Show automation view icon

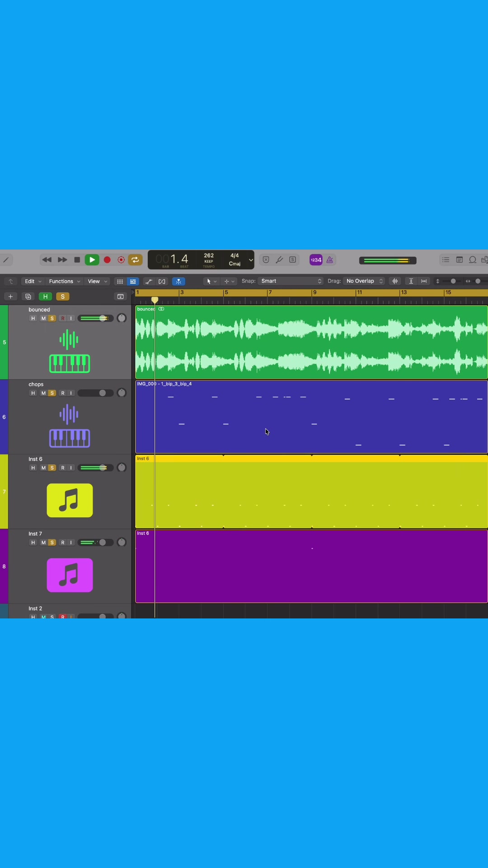click(x=149, y=281)
